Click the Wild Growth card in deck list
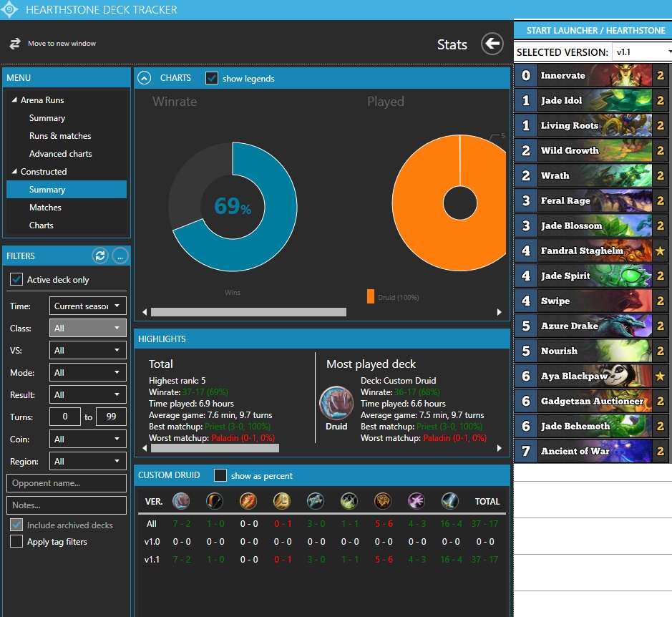The image size is (672, 617). tap(591, 150)
